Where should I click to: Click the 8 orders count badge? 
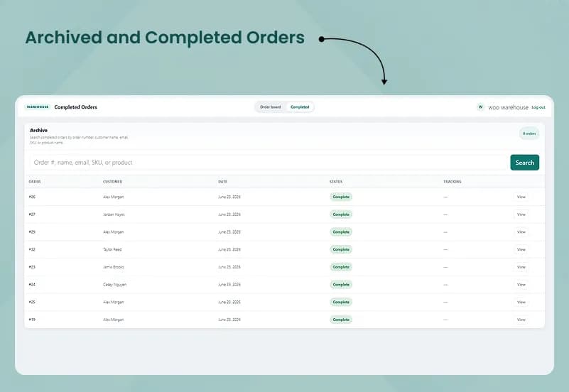tap(529, 134)
